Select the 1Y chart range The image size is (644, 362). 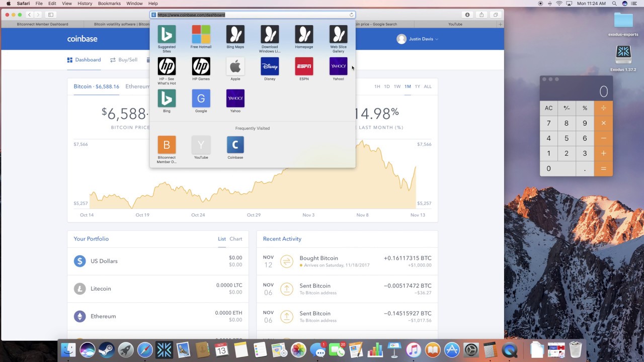[x=418, y=86]
